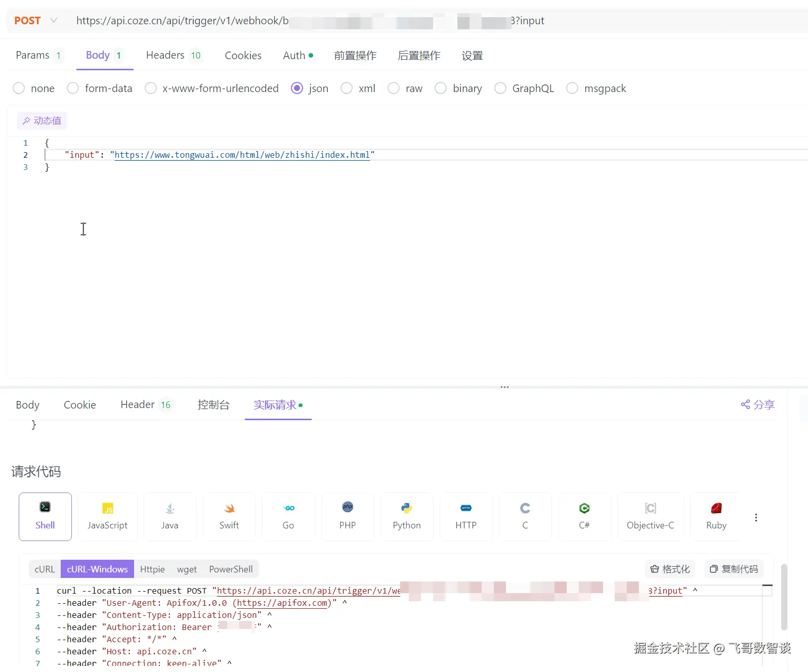Select the msgpack body type radio
The image size is (808, 672).
coord(572,88)
